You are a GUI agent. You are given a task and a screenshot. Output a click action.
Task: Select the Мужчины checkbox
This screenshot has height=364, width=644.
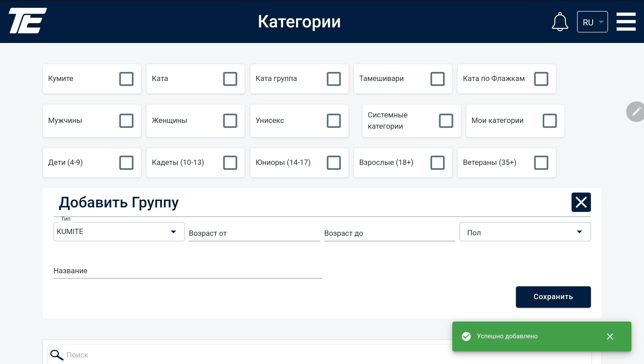126,121
